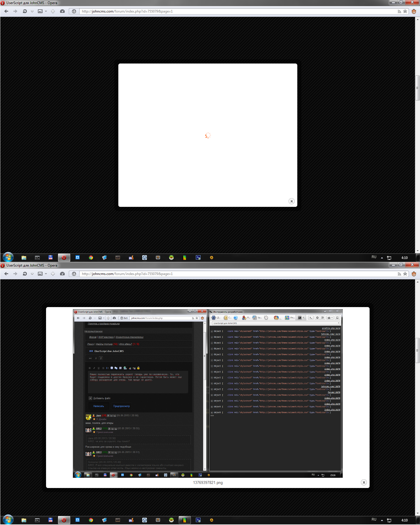Switch the RU input language in the upper taskbar
The width and height of the screenshot is (420, 525).
[x=374, y=257]
